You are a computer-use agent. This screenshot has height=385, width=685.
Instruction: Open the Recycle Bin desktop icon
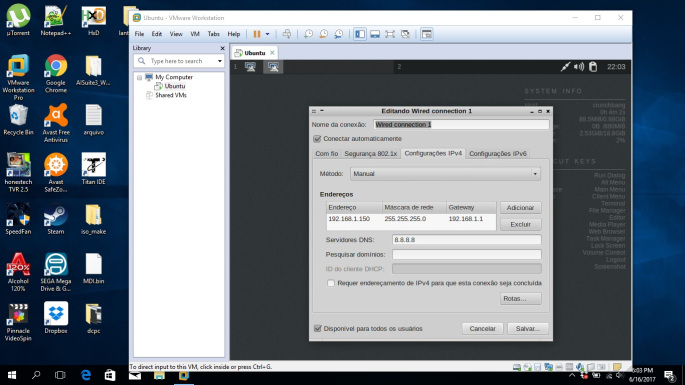pyautogui.click(x=18, y=120)
